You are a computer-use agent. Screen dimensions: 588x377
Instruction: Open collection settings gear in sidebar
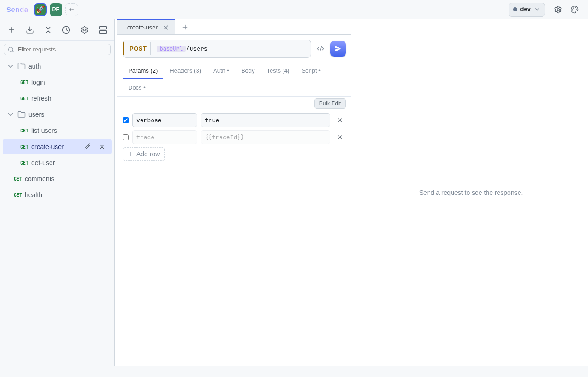[85, 30]
